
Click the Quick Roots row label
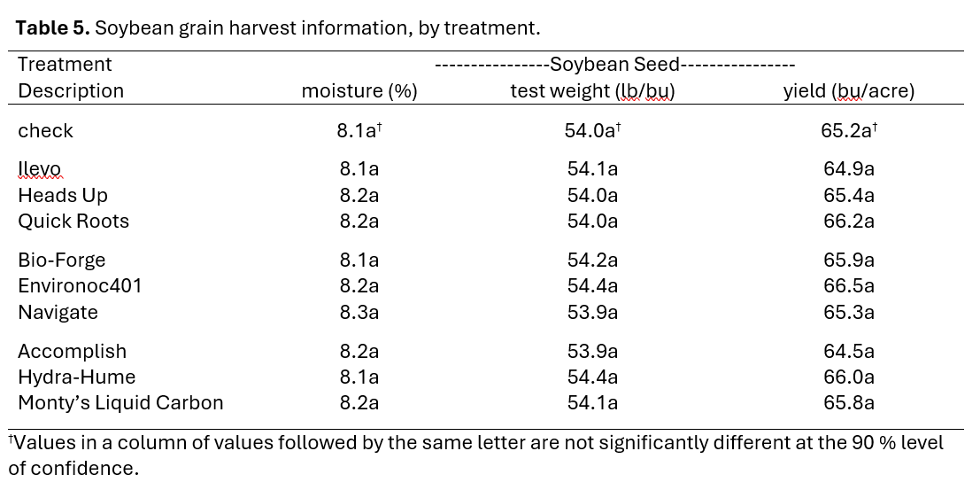pos(73,221)
